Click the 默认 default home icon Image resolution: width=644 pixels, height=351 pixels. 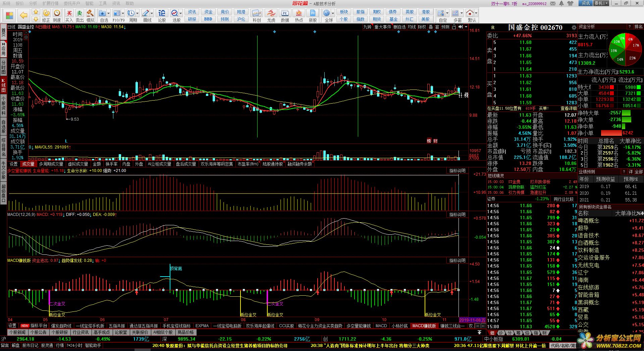pyautogui.click(x=470, y=14)
